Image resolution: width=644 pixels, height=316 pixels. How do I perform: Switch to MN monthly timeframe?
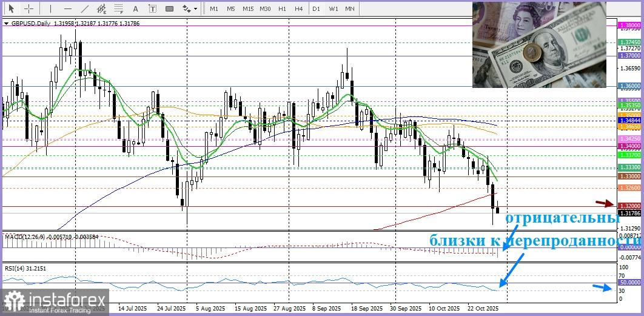tap(350, 8)
